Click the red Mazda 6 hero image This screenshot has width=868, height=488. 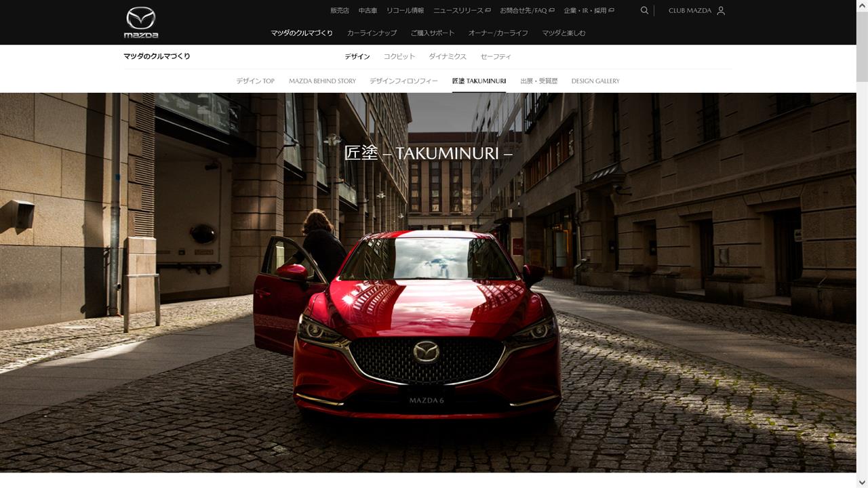tap(428, 282)
